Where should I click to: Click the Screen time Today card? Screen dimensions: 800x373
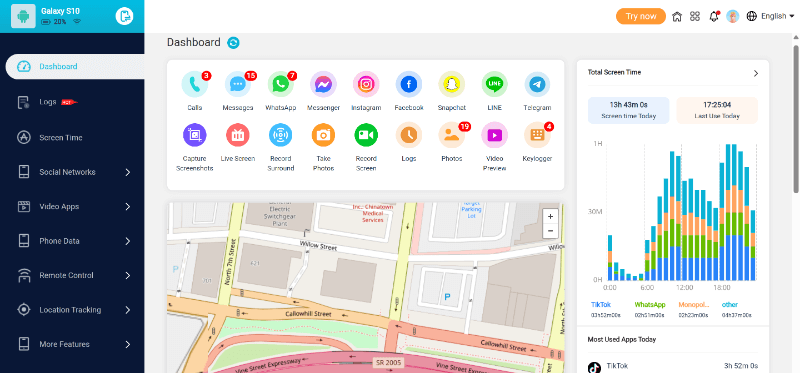[x=628, y=110]
